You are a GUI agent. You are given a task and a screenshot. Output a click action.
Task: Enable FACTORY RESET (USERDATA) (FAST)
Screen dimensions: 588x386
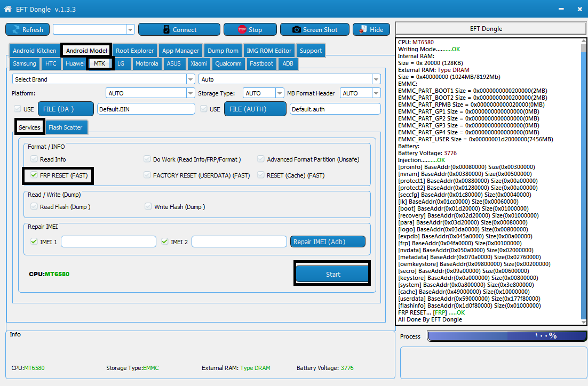147,175
